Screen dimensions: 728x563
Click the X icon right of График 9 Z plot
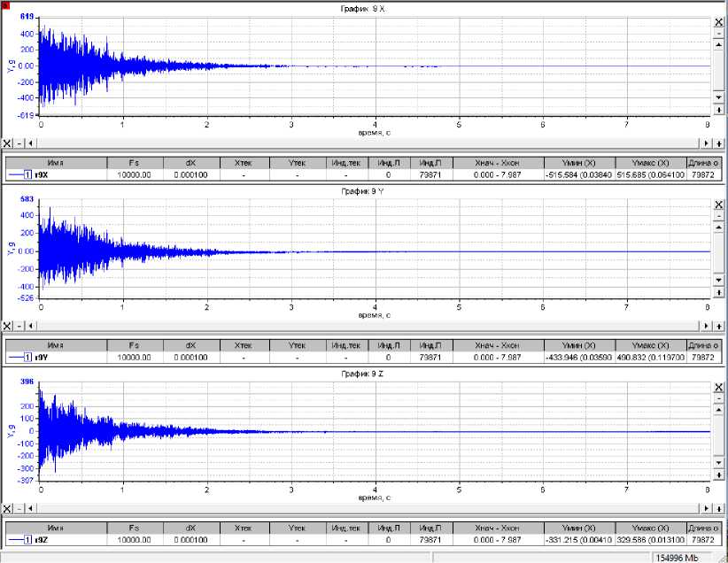click(x=719, y=388)
